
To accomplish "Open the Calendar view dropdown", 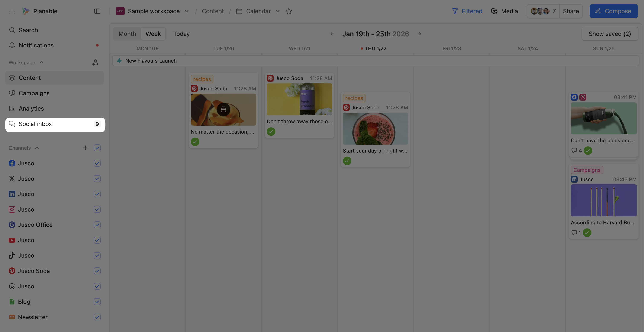I will pyautogui.click(x=277, y=11).
